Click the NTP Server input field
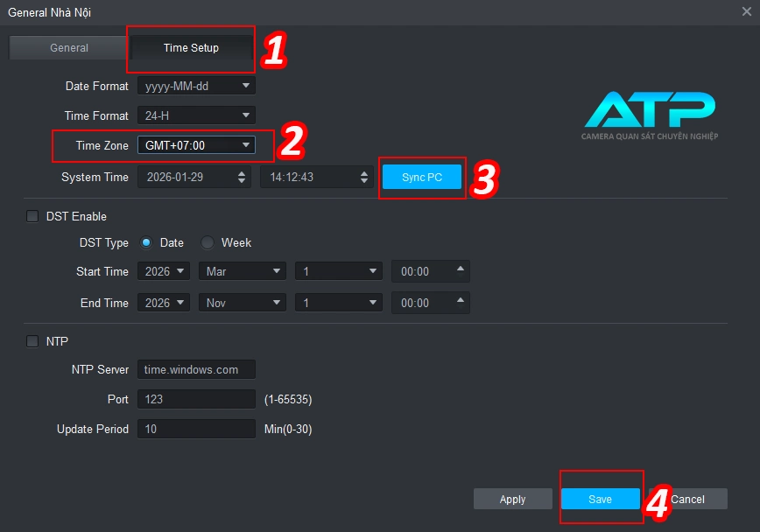760x532 pixels. point(196,369)
